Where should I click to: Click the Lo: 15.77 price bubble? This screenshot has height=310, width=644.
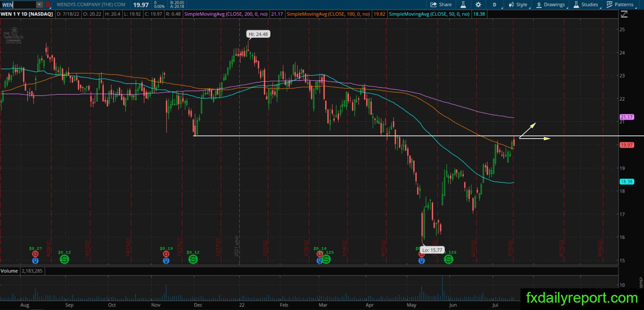click(x=432, y=250)
